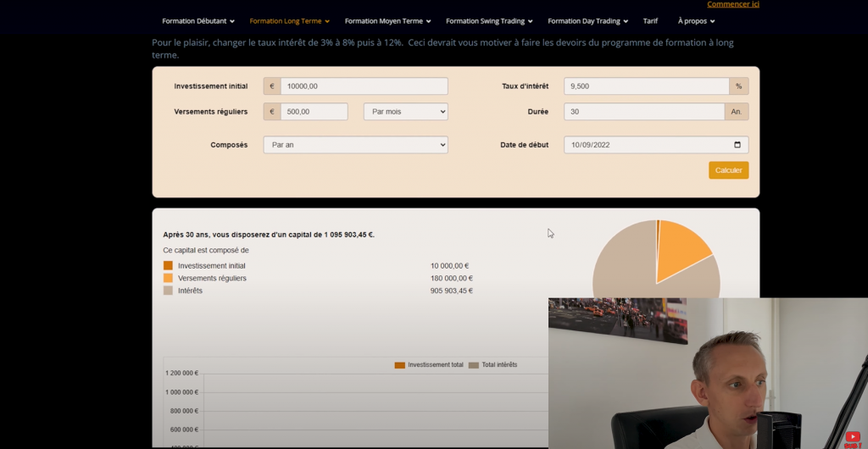
Task: Click the euro symbol beside Versements réguliers
Action: pyautogui.click(x=272, y=112)
